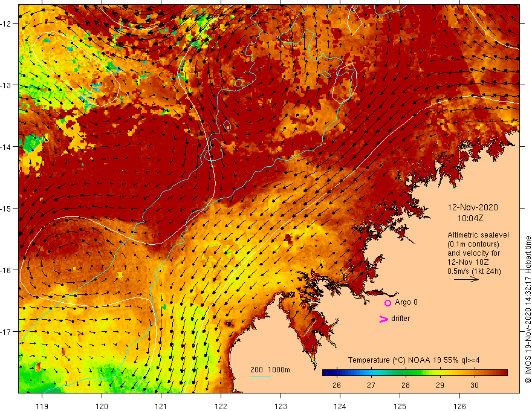Click longitude axis label 120
This screenshot has height=411, width=532.
102,406
